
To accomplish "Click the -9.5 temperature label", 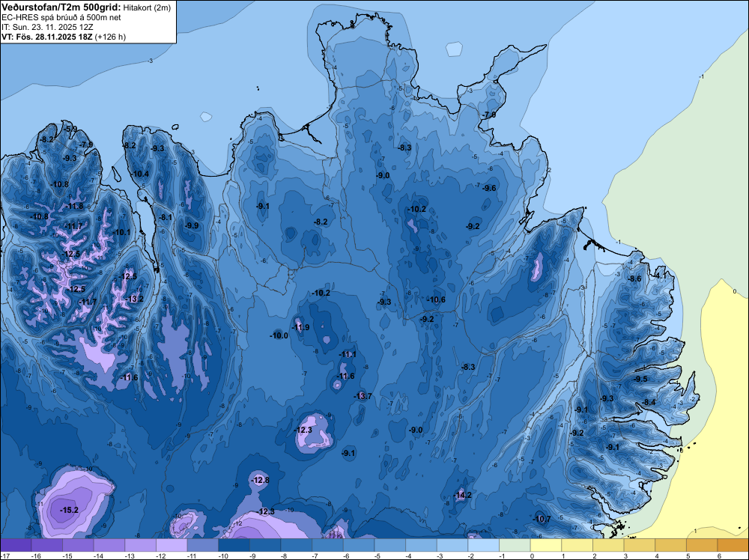I will point(640,379).
